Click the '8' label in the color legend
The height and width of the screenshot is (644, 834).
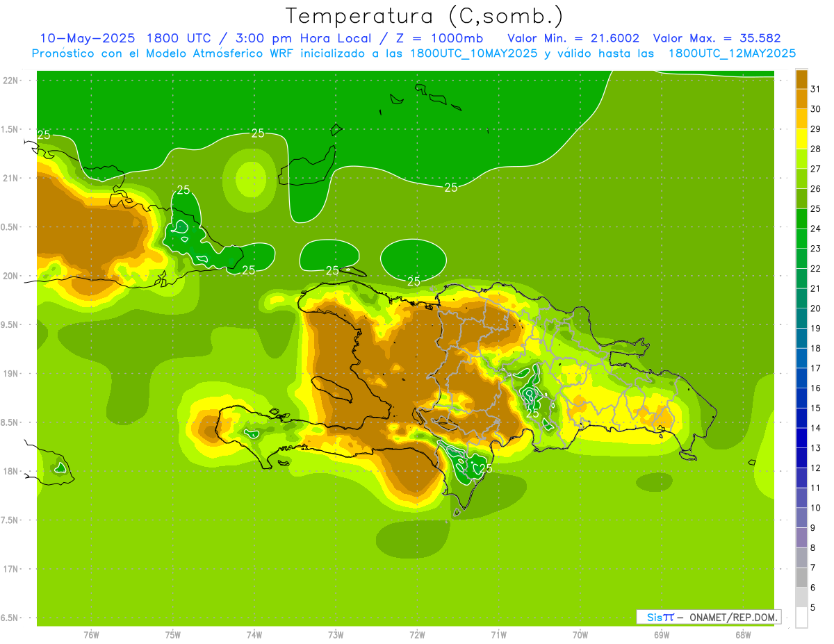click(812, 548)
